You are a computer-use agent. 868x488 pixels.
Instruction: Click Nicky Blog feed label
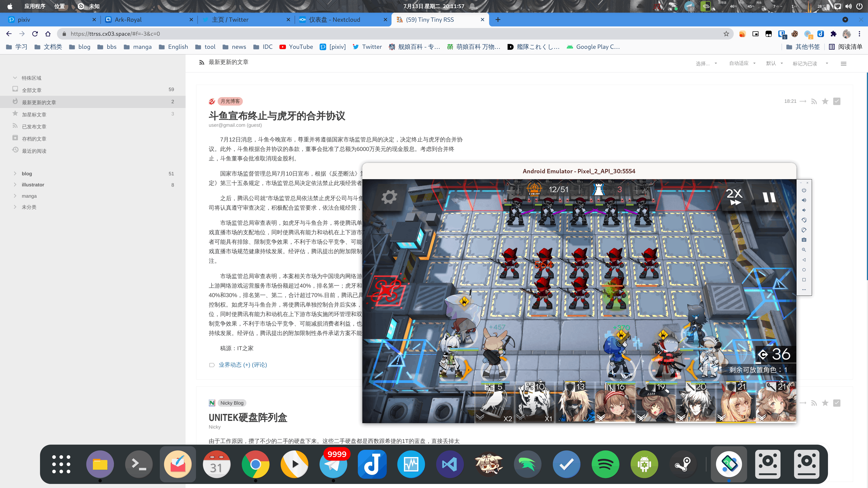point(232,403)
